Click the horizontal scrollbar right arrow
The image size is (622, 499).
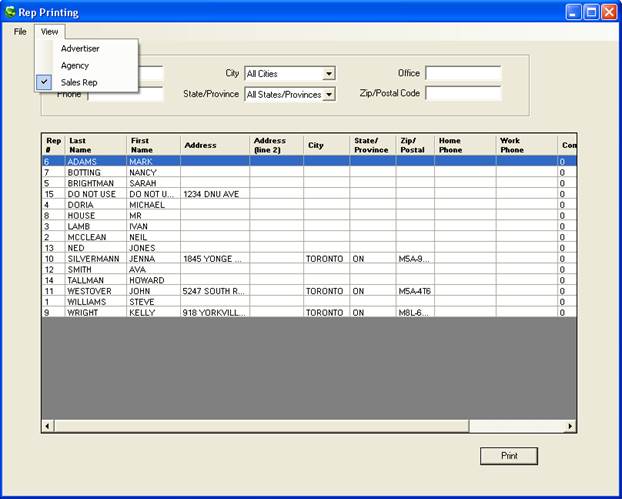click(570, 426)
